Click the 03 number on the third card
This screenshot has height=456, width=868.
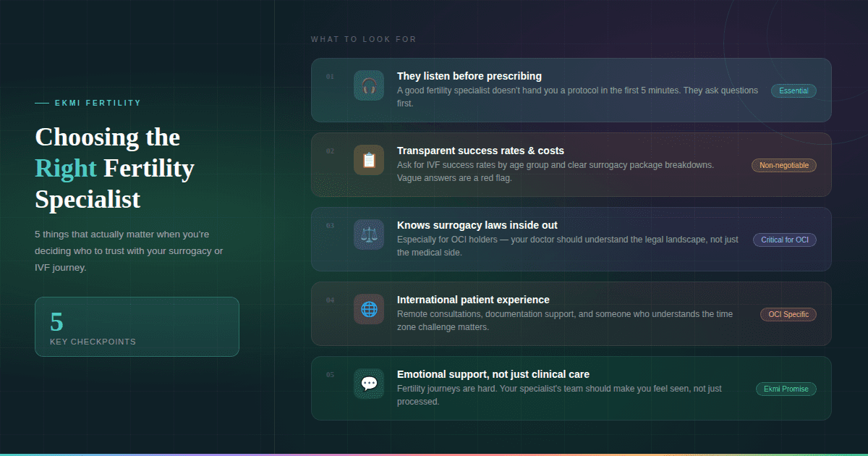tap(330, 226)
